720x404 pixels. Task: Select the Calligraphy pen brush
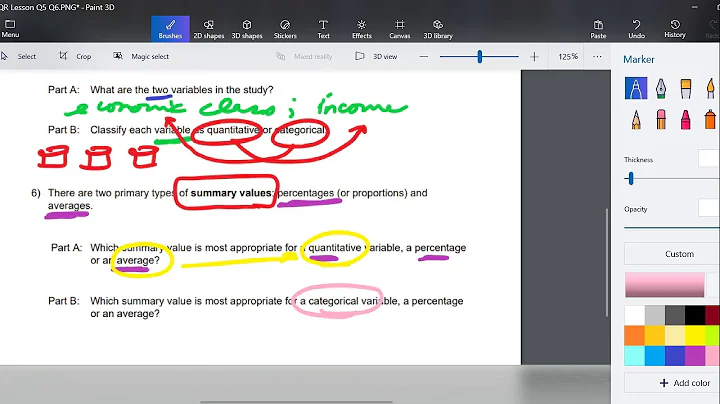click(661, 88)
